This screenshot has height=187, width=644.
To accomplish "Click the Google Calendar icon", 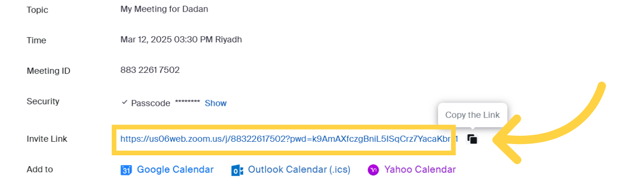I will pyautogui.click(x=126, y=170).
